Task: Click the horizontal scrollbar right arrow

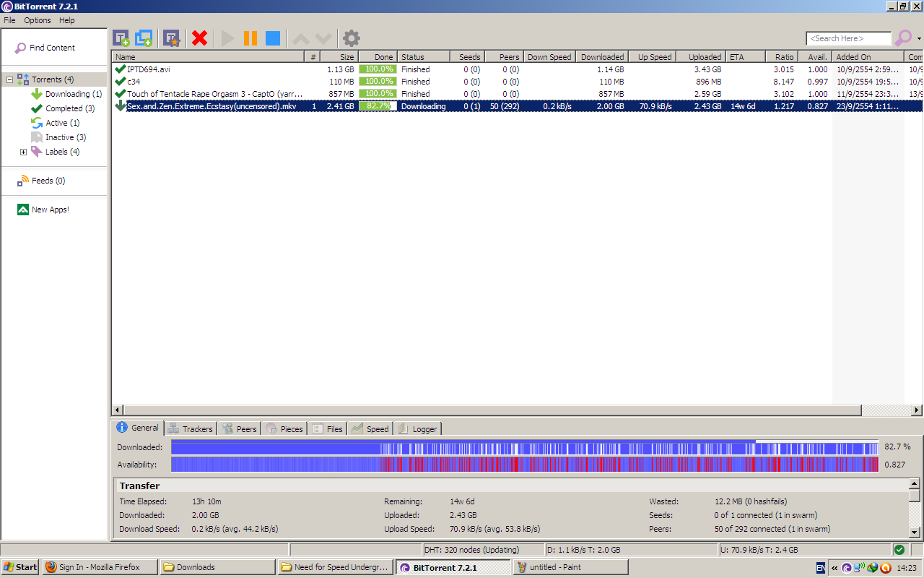Action: pos(917,410)
